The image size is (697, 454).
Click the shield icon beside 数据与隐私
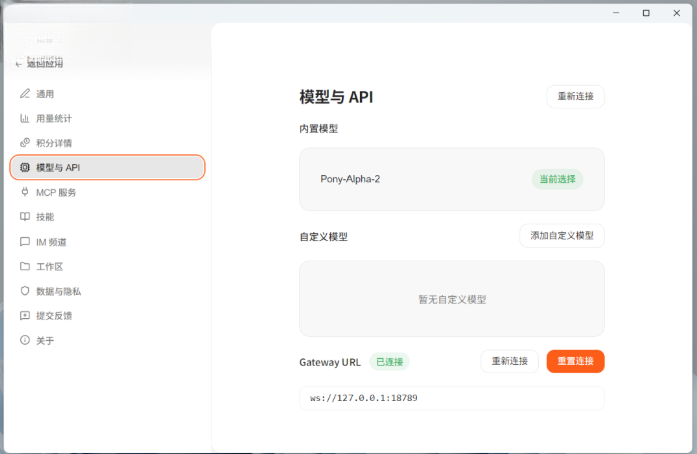point(25,291)
